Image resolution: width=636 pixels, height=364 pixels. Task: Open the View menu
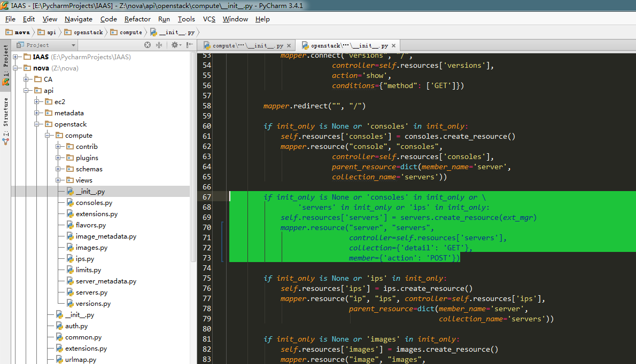point(50,19)
